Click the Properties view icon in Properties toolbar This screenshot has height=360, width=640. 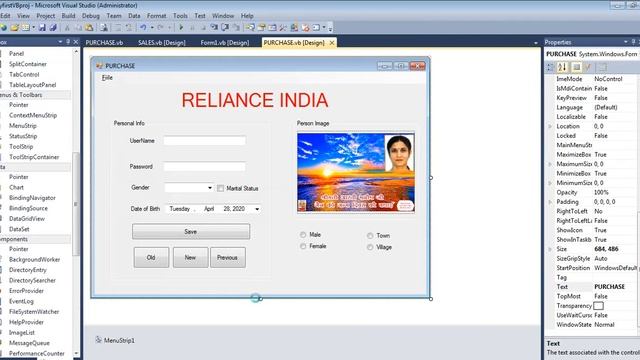576,67
